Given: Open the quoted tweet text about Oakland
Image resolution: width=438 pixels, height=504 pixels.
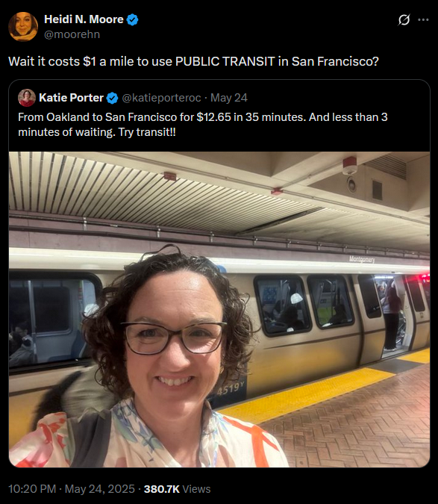Looking at the screenshot, I should [203, 125].
